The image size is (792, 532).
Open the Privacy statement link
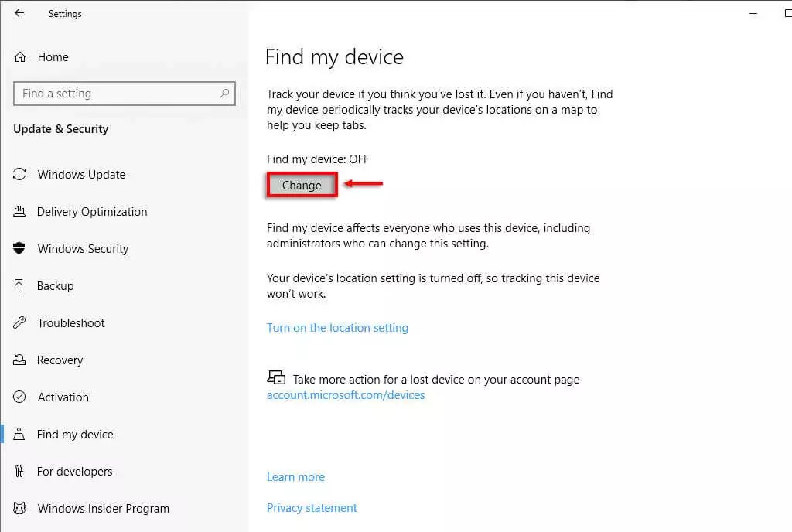coord(312,508)
